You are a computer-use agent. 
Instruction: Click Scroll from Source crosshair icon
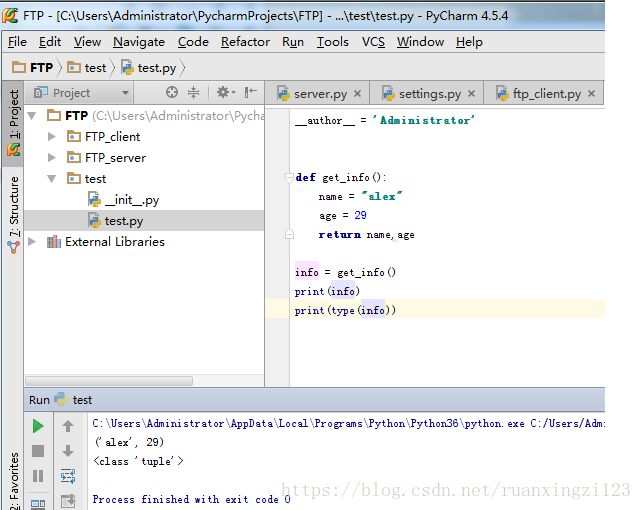click(172, 93)
